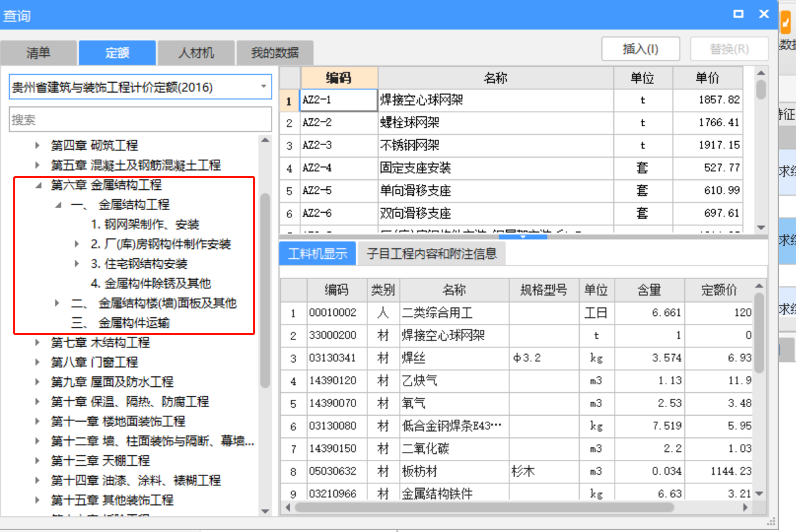Click tree panel scroll-down arrow

265,510
